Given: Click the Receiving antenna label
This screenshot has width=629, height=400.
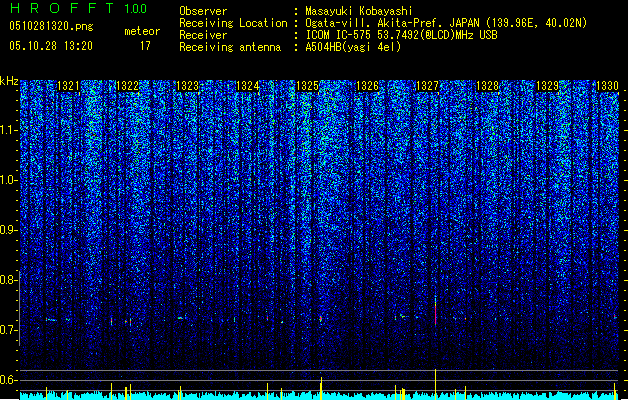Looking at the screenshot, I should point(230,47).
